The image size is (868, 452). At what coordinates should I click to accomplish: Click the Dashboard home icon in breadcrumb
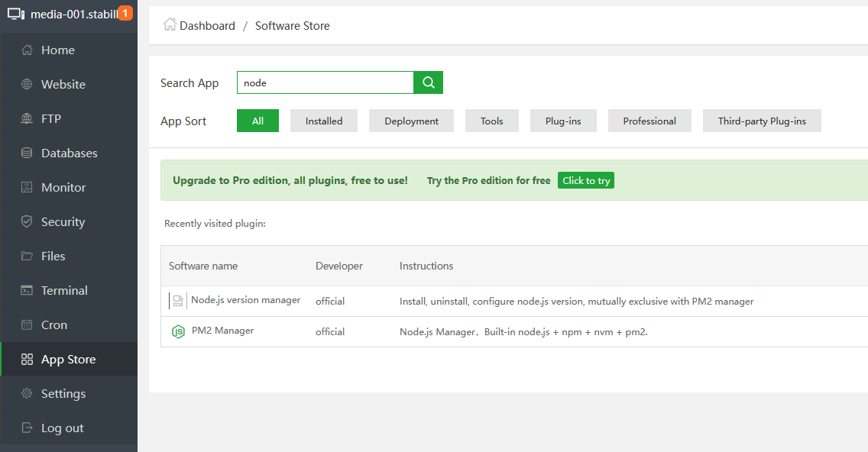point(170,24)
